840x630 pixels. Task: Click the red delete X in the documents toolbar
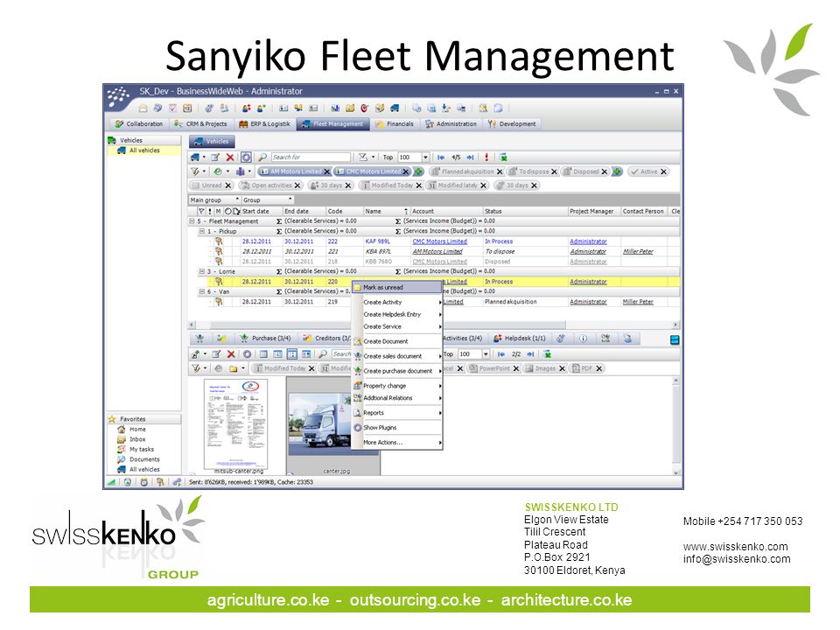(x=231, y=354)
